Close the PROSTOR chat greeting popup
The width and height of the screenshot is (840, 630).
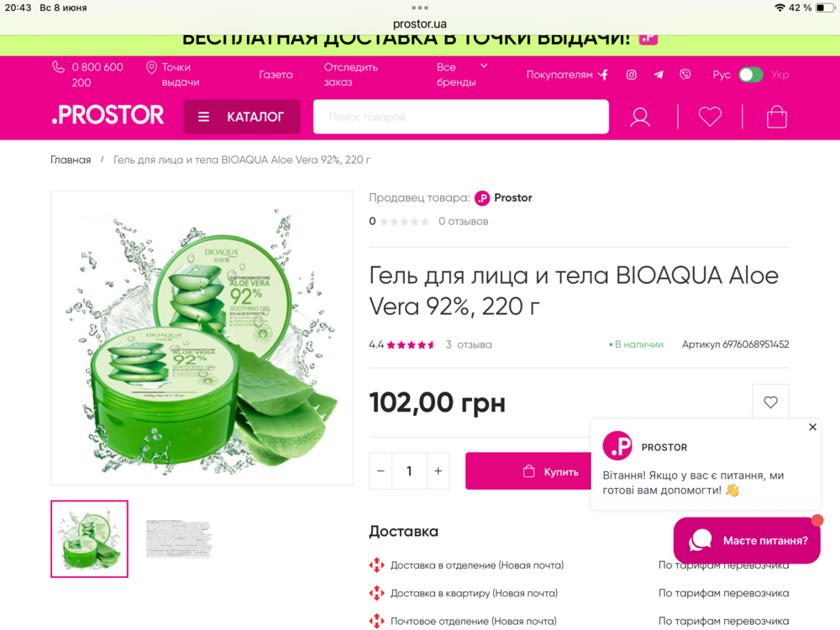[812, 427]
